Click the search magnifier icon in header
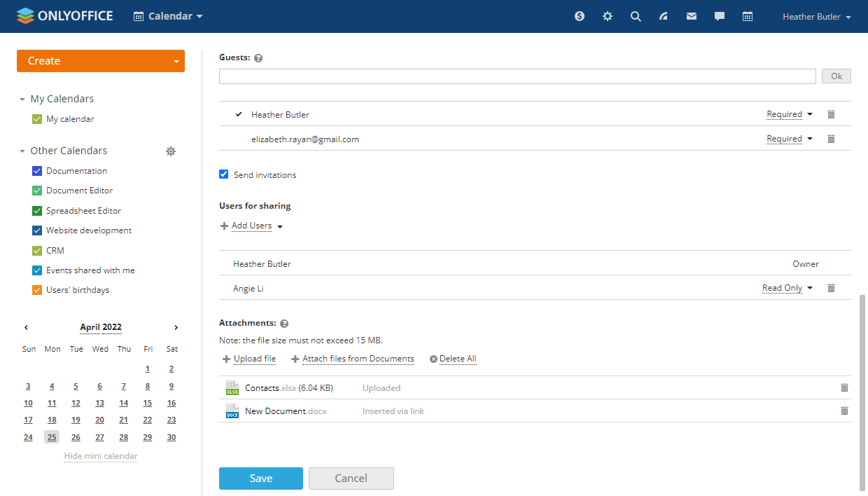This screenshot has width=868, height=496. [636, 16]
